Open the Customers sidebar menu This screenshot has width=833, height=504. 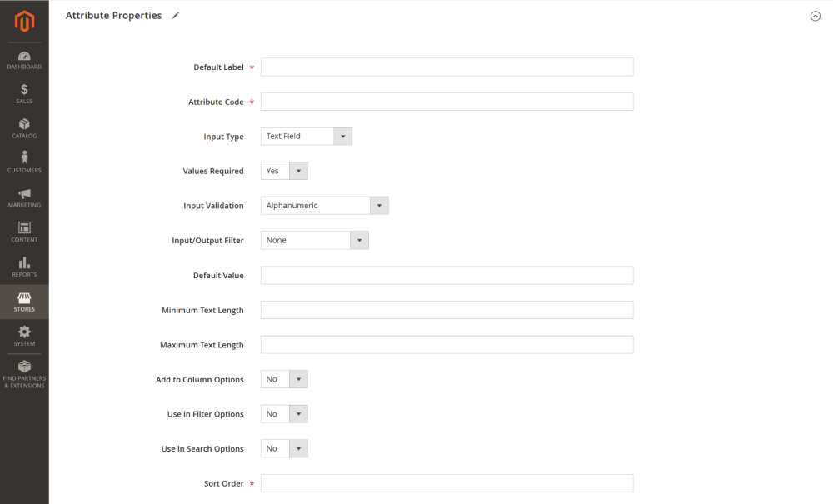tap(24, 163)
